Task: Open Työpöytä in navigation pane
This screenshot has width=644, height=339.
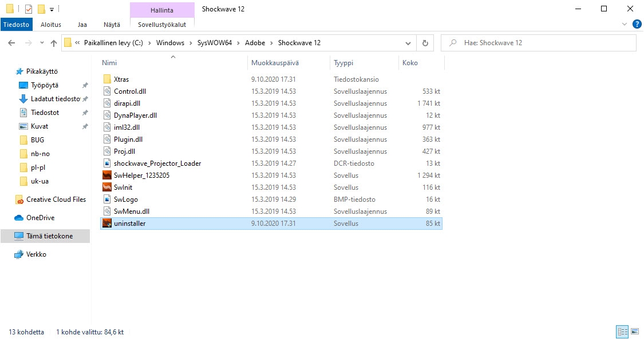Action: 44,85
